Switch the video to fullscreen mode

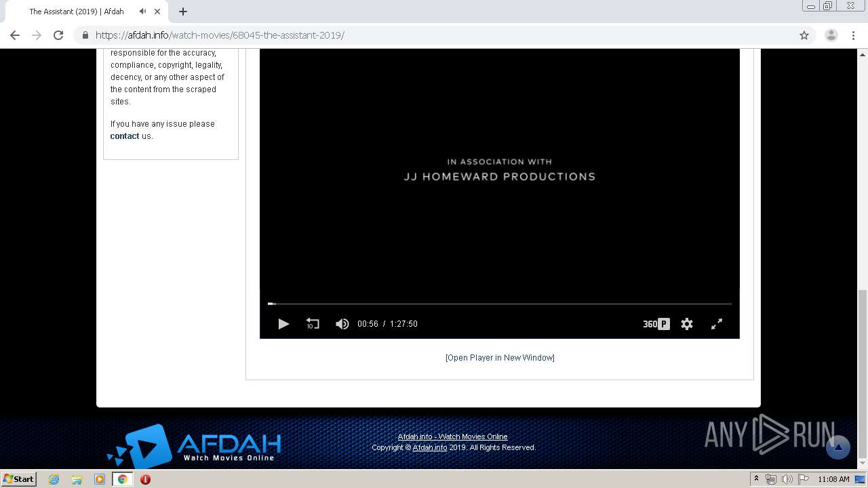717,324
